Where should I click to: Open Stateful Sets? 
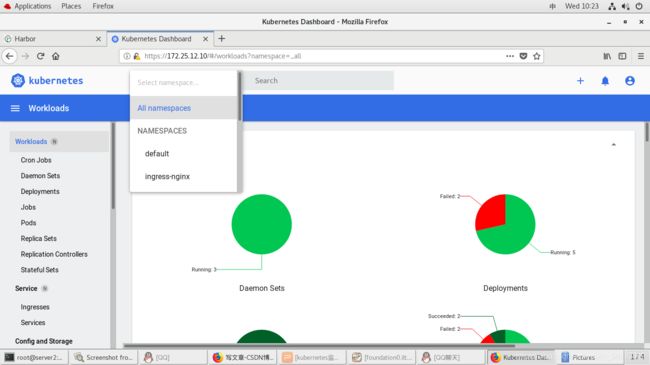pyautogui.click(x=39, y=270)
